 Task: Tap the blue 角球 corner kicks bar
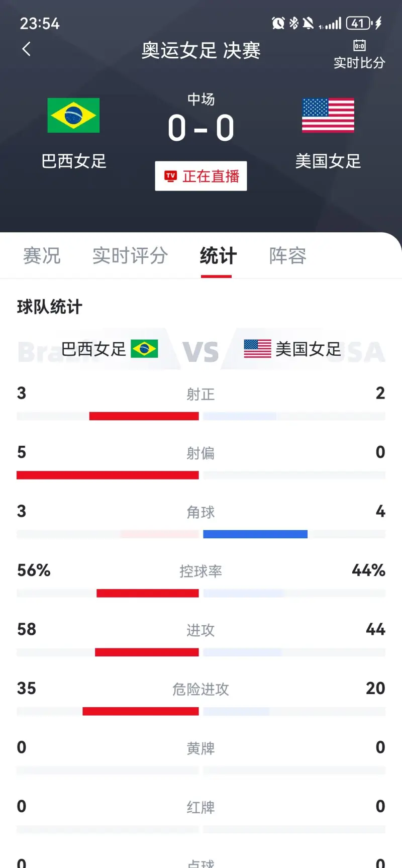click(x=255, y=534)
